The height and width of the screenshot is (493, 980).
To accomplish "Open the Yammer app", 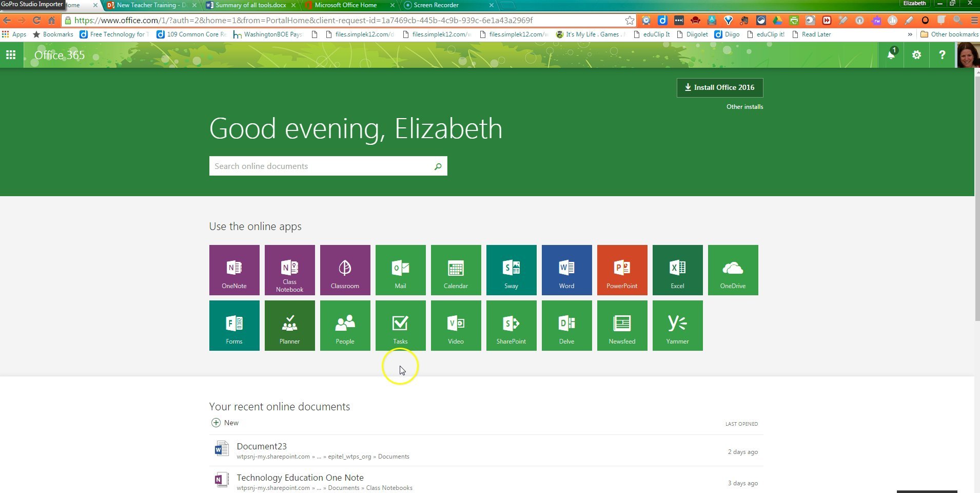I will [677, 325].
